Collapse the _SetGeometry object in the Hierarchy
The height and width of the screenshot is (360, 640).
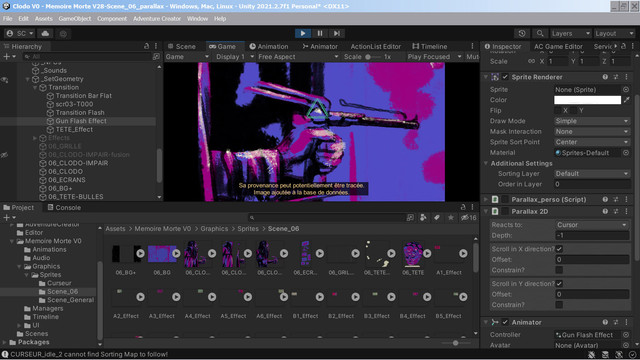(x=28, y=79)
